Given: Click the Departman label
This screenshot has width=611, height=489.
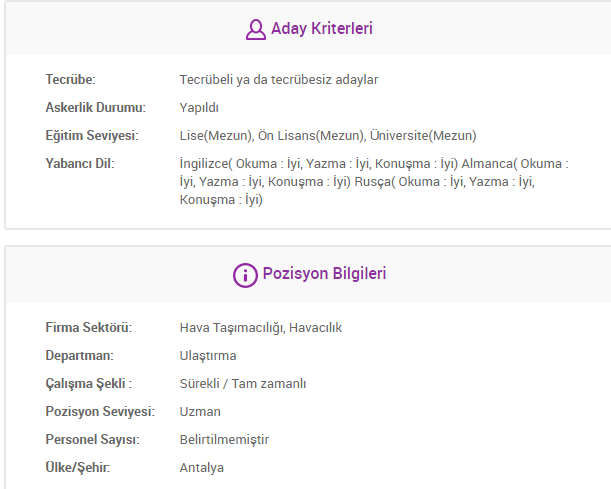Looking at the screenshot, I should point(80,356).
